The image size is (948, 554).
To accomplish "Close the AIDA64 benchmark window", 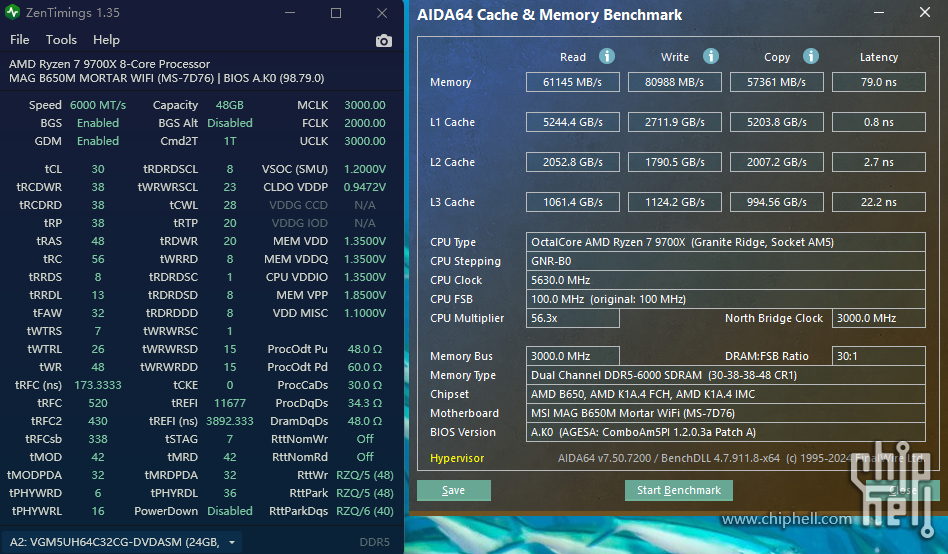I will pos(924,13).
